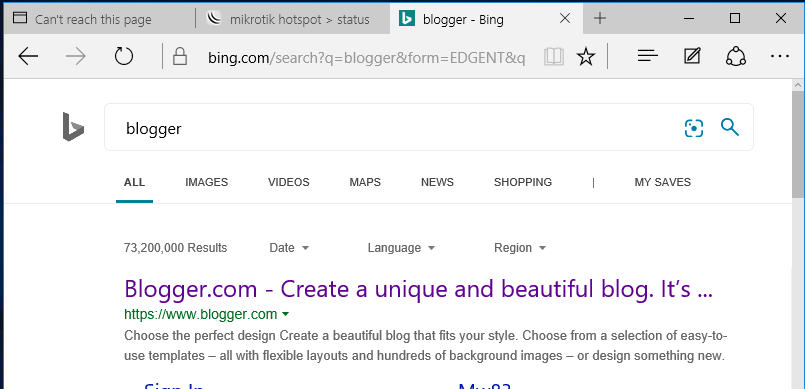
Task: Open Reading view book icon
Action: click(554, 57)
